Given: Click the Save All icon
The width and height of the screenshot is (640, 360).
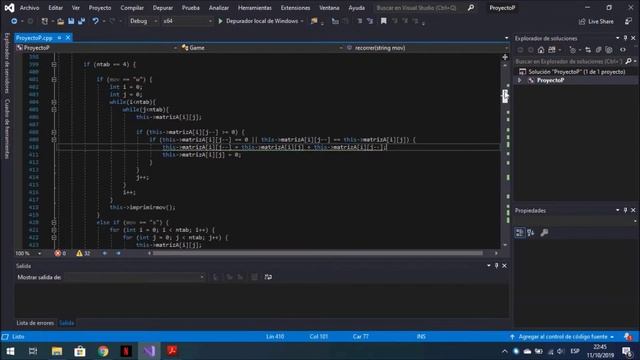Looking at the screenshot, I should click(x=82, y=21).
